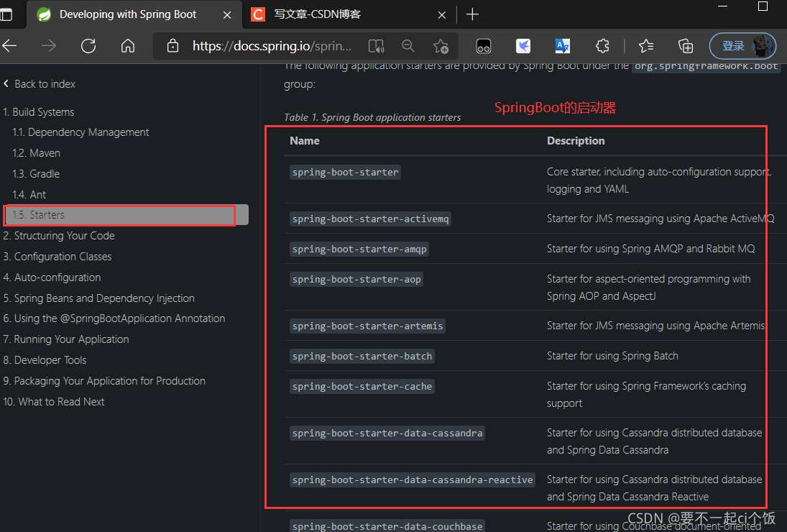
Task: Go to 7. Running Your Application
Action: (65, 339)
